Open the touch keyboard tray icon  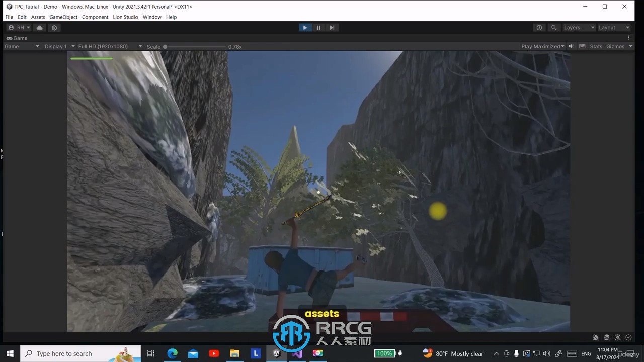572,353
